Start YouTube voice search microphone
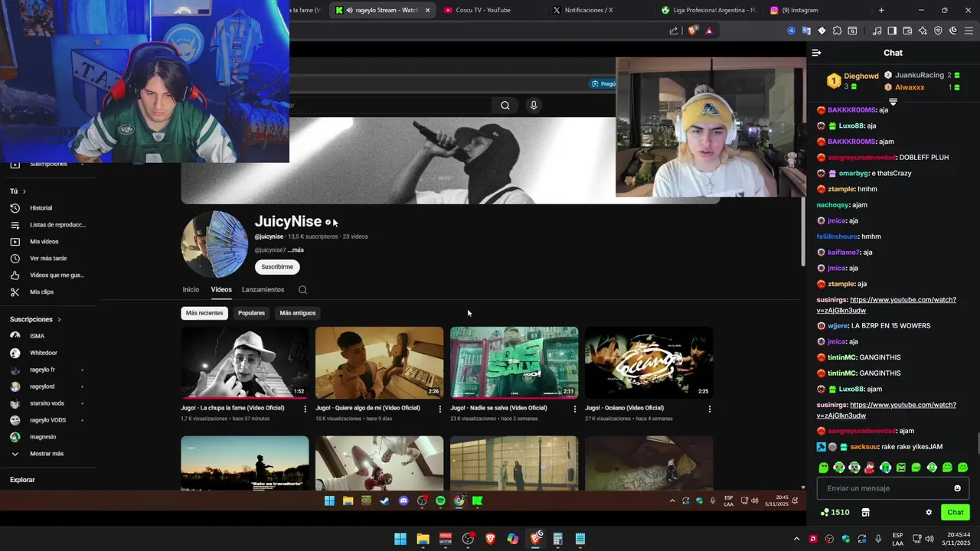This screenshot has width=980, height=551. coord(534,106)
